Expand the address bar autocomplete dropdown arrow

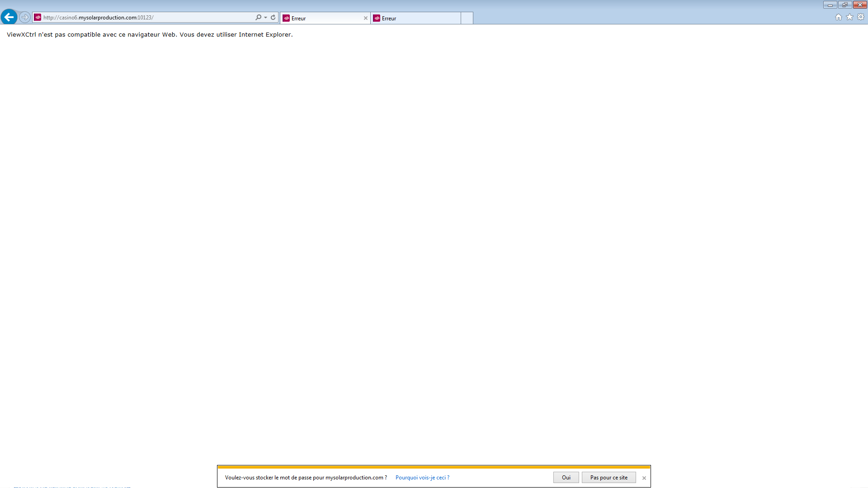click(x=265, y=17)
